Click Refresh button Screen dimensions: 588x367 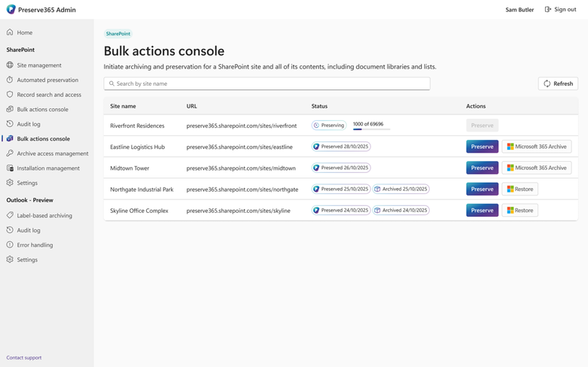pos(558,83)
